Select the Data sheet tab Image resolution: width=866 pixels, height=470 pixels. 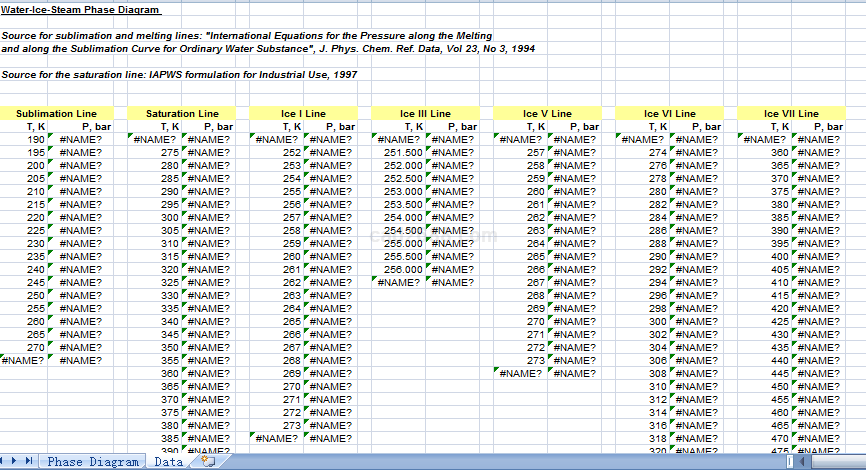[x=168, y=461]
